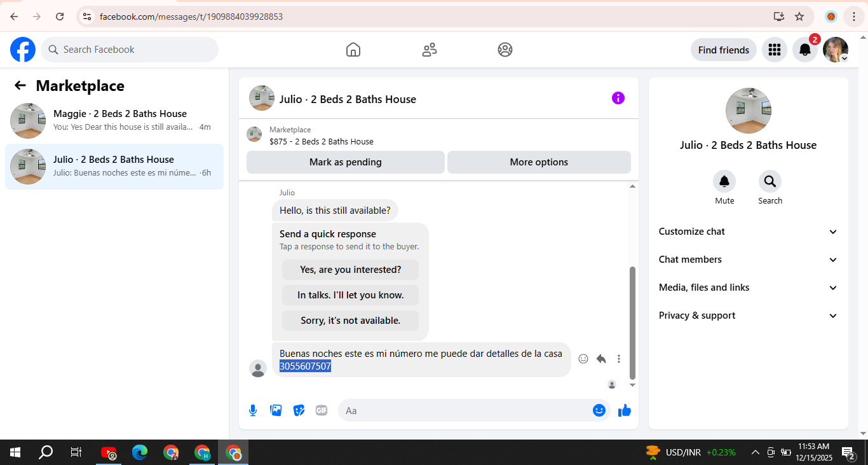
Task: Click the install app icon in address bar
Action: point(778,17)
